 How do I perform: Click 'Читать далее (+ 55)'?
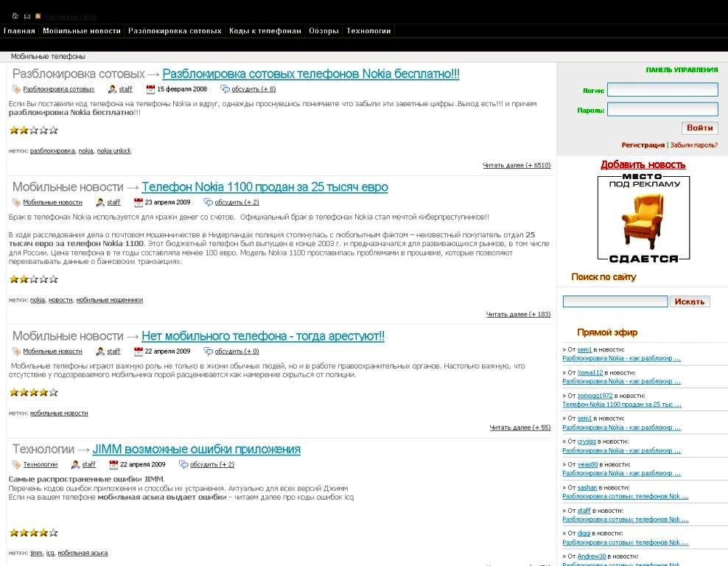coord(520,427)
